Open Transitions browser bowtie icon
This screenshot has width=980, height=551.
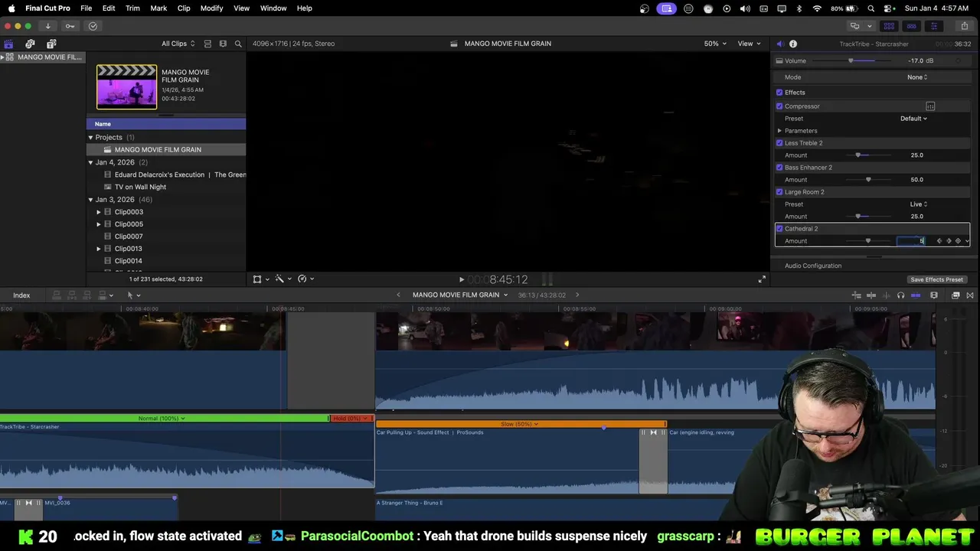(x=971, y=295)
